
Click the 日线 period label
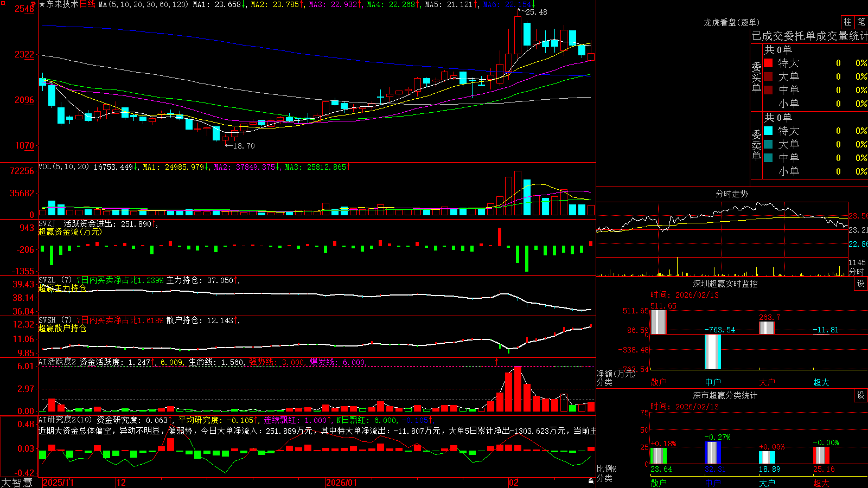(87, 4)
